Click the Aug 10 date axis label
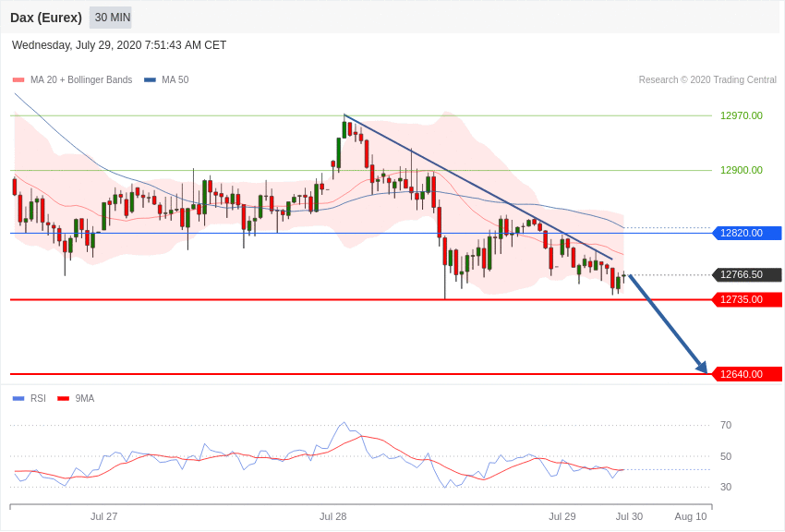Screen dimensions: 785x532 pos(691,516)
